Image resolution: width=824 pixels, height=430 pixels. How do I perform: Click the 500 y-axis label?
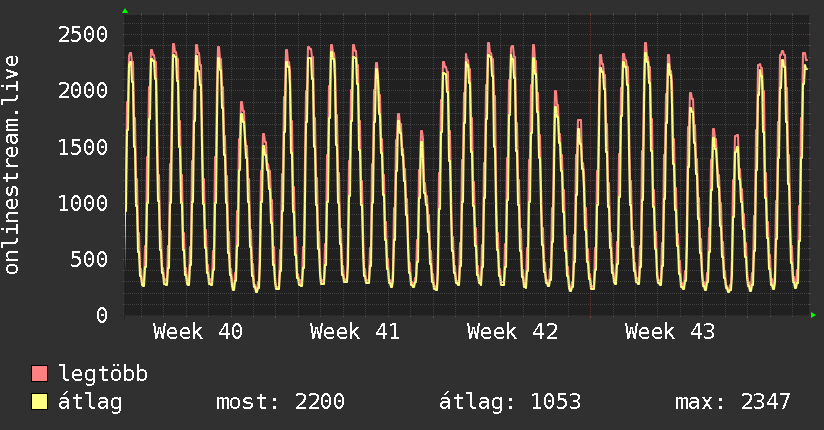89,259
